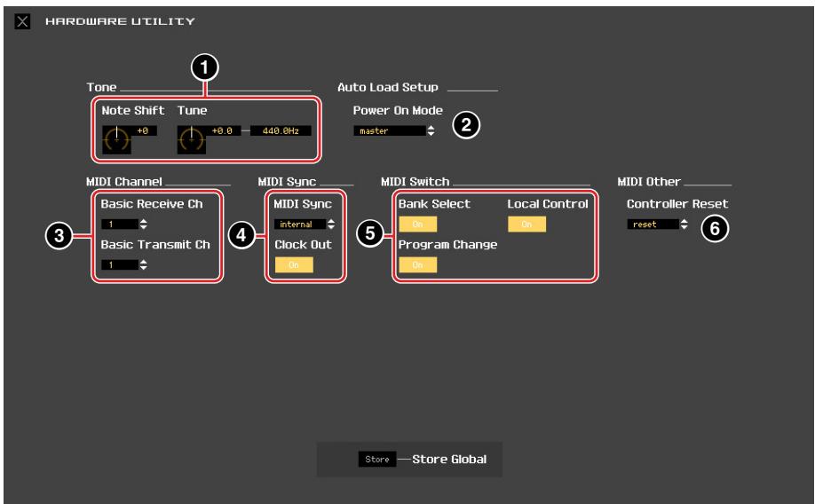Image resolution: width=815 pixels, height=504 pixels.
Task: Toggle the Clock Out On switch
Action: coord(294,265)
